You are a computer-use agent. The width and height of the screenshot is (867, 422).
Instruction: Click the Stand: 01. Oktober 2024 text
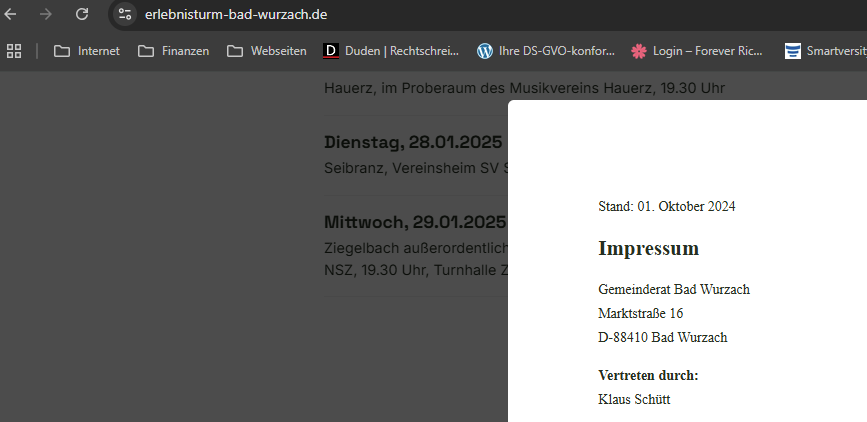click(x=666, y=207)
